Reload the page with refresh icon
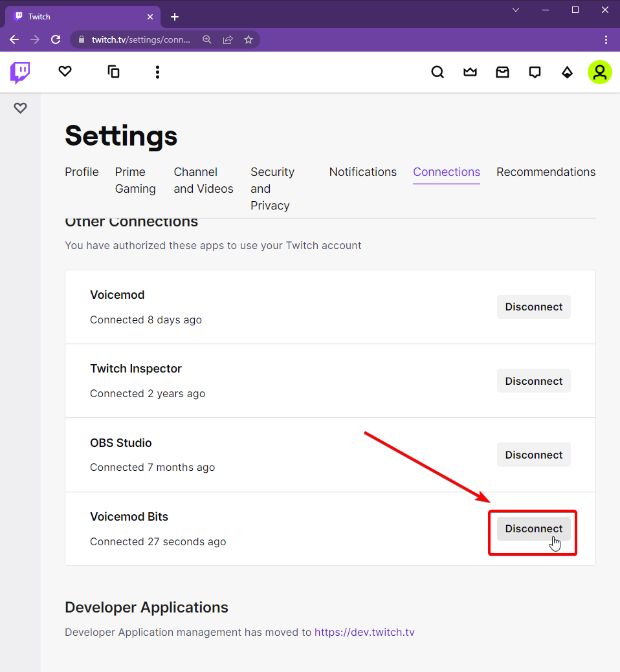620x672 pixels. pos(56,39)
